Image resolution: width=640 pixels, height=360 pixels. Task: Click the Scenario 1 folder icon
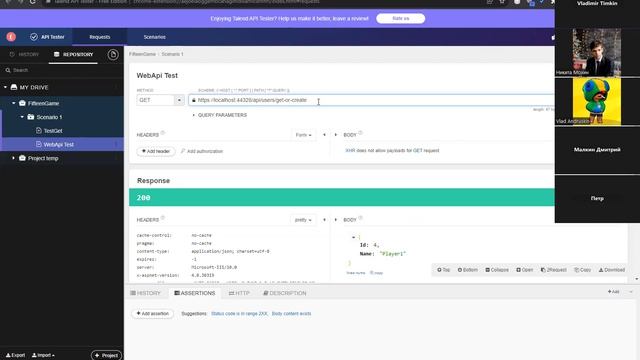[31, 117]
